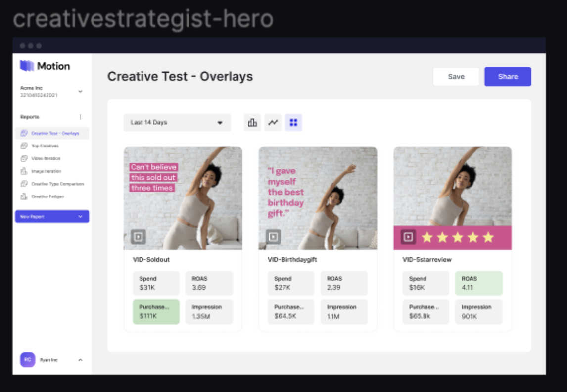Switch to bar chart view
Image resolution: width=567 pixels, height=392 pixels.
tap(252, 123)
